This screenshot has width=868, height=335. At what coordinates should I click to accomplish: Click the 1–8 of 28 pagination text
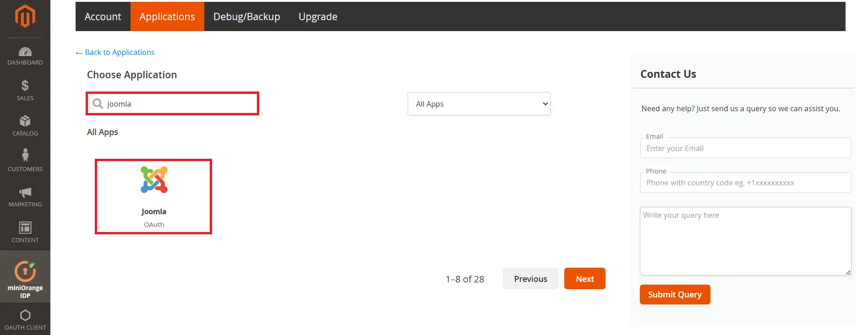tap(465, 279)
